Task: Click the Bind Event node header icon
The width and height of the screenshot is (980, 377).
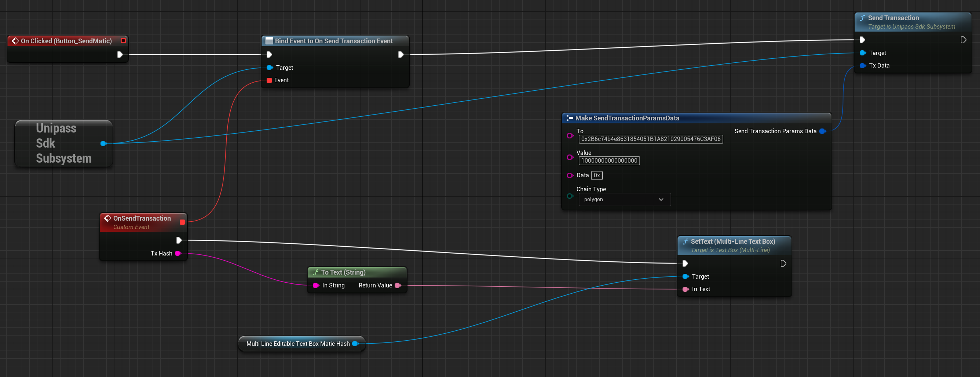Action: (269, 41)
